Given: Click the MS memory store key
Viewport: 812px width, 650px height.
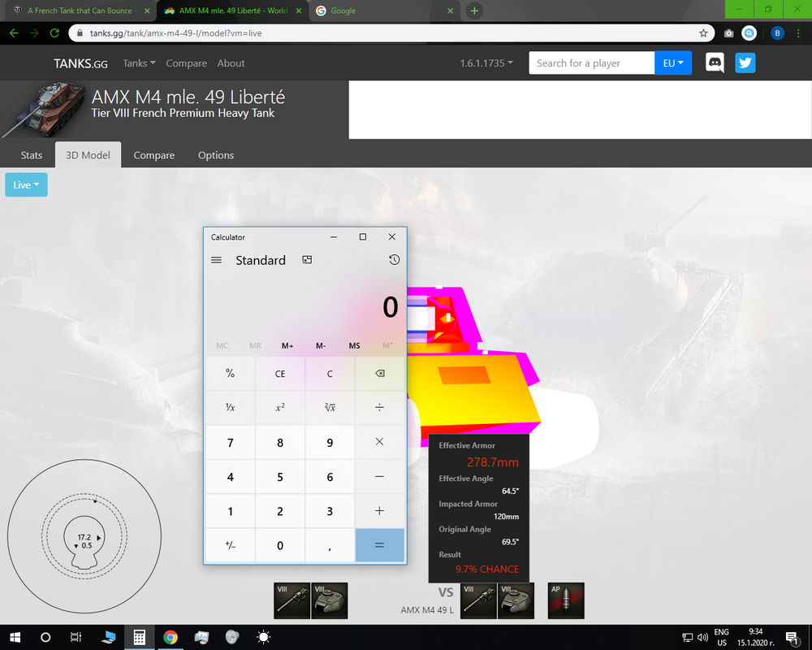Looking at the screenshot, I should pos(354,346).
